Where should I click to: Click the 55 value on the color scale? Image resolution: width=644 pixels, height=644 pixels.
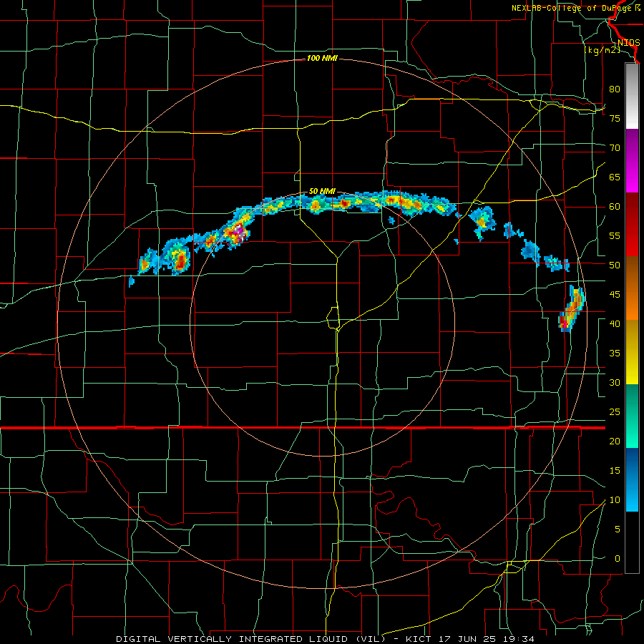tap(615, 235)
